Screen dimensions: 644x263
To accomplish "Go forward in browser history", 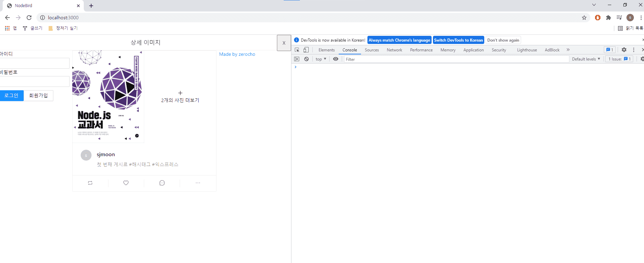I will click(18, 18).
